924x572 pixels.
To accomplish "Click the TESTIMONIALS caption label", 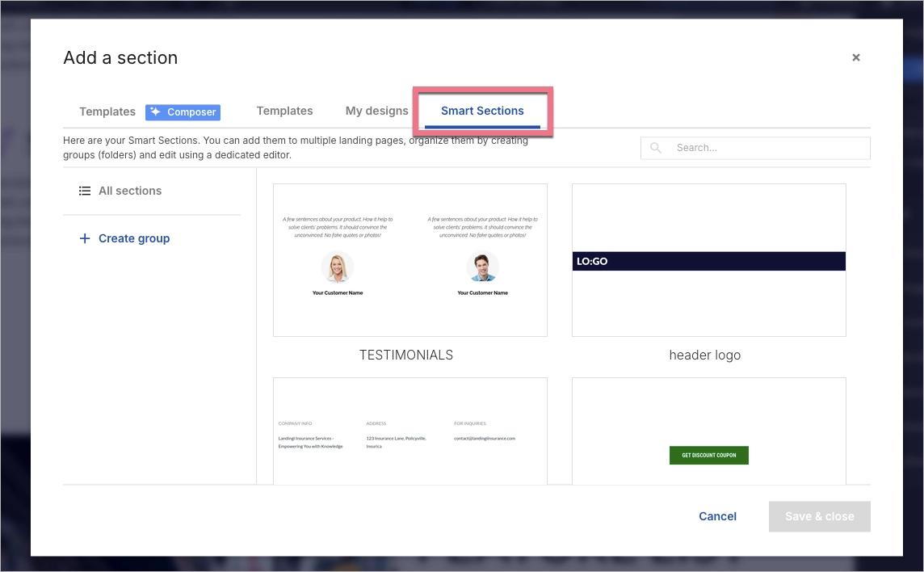I will pyautogui.click(x=405, y=355).
